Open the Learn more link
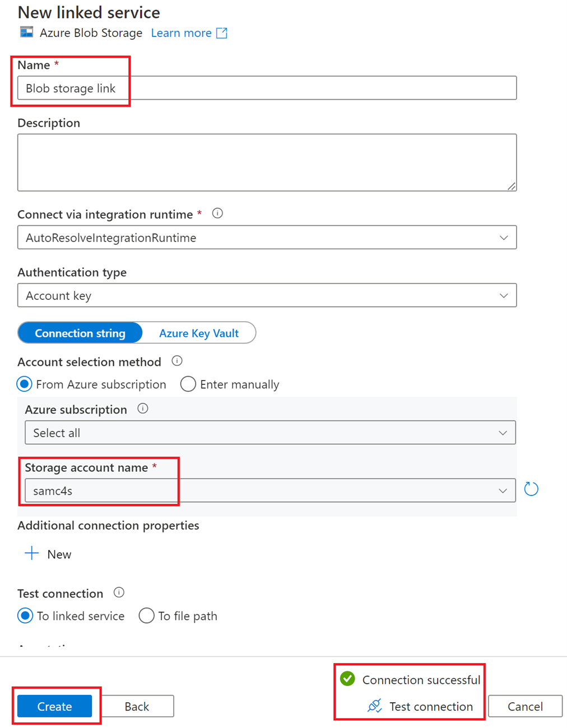The height and width of the screenshot is (728, 567). pos(182,33)
